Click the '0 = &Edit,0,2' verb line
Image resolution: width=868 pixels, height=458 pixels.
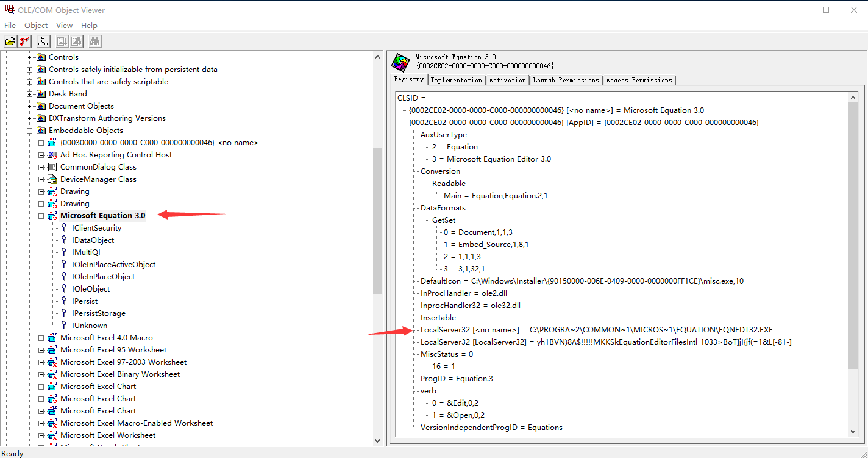tap(459, 403)
